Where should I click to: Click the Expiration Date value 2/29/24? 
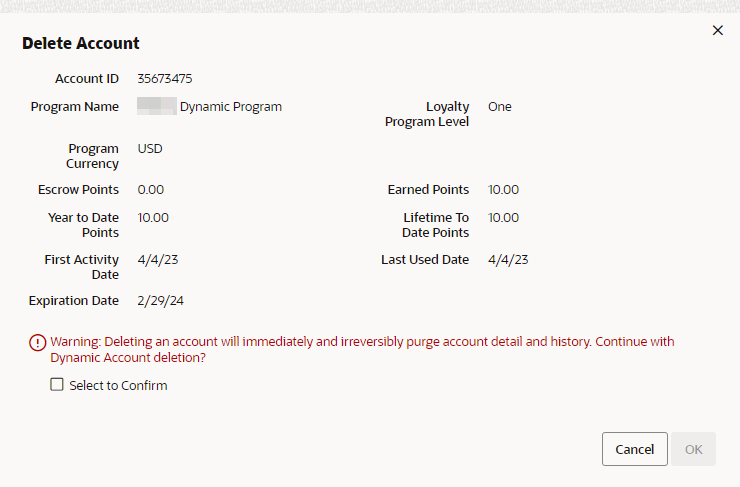(160, 301)
